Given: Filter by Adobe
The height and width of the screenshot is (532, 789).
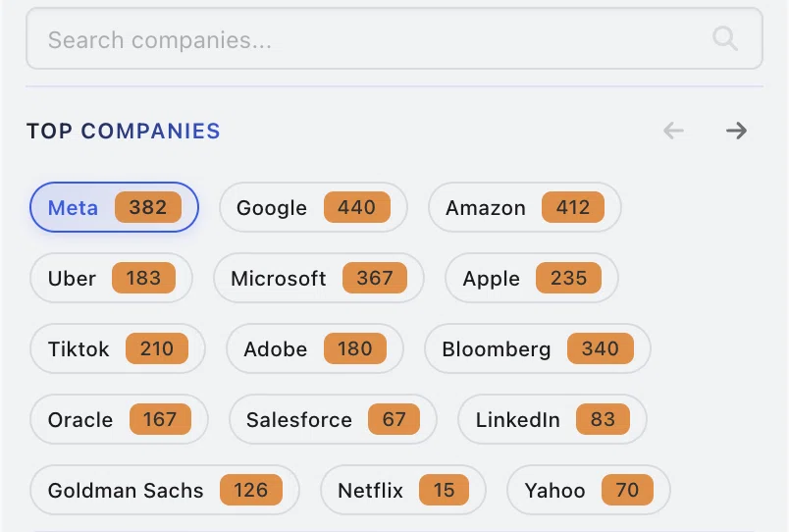Looking at the screenshot, I should (315, 348).
